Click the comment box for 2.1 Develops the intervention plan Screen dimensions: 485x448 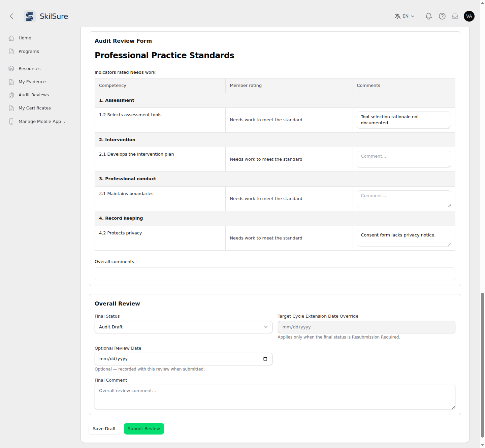tap(404, 159)
